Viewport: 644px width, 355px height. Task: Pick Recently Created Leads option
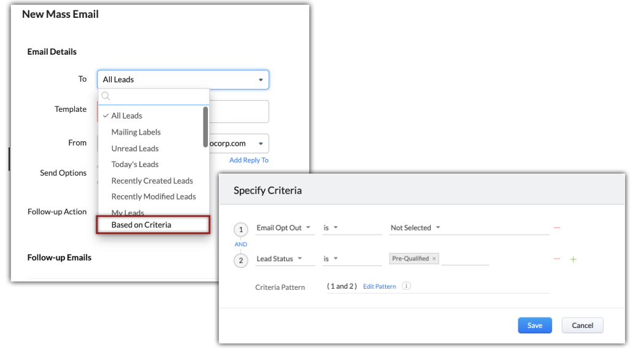click(x=152, y=181)
